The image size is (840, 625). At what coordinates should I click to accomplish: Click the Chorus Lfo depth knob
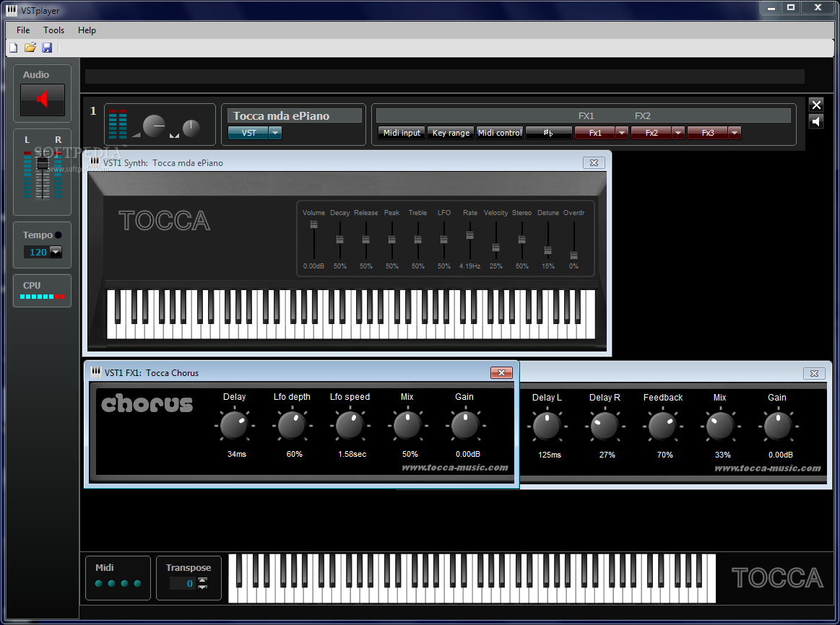(x=292, y=426)
